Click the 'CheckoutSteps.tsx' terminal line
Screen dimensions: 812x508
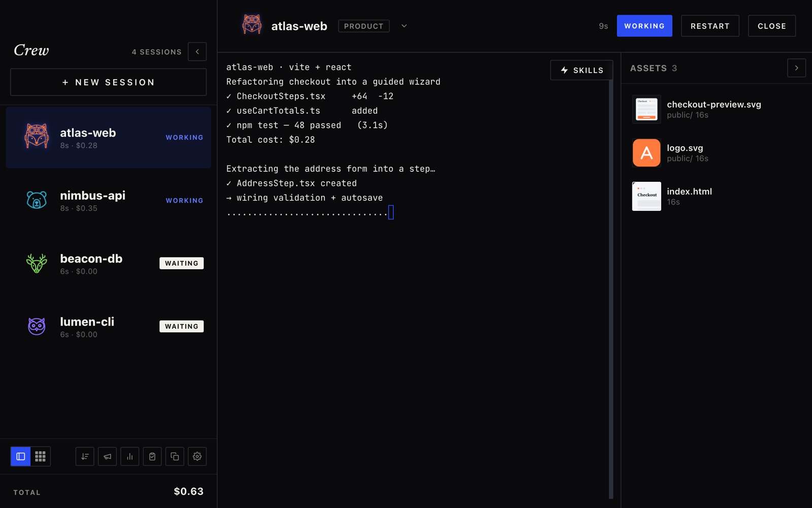[310, 96]
